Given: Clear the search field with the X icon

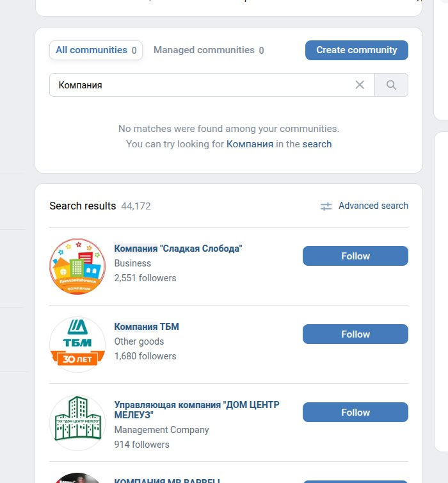Looking at the screenshot, I should click(360, 85).
